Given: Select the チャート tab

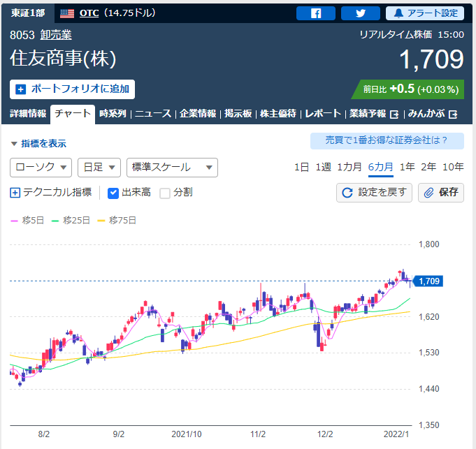Looking at the screenshot, I should (73, 114).
